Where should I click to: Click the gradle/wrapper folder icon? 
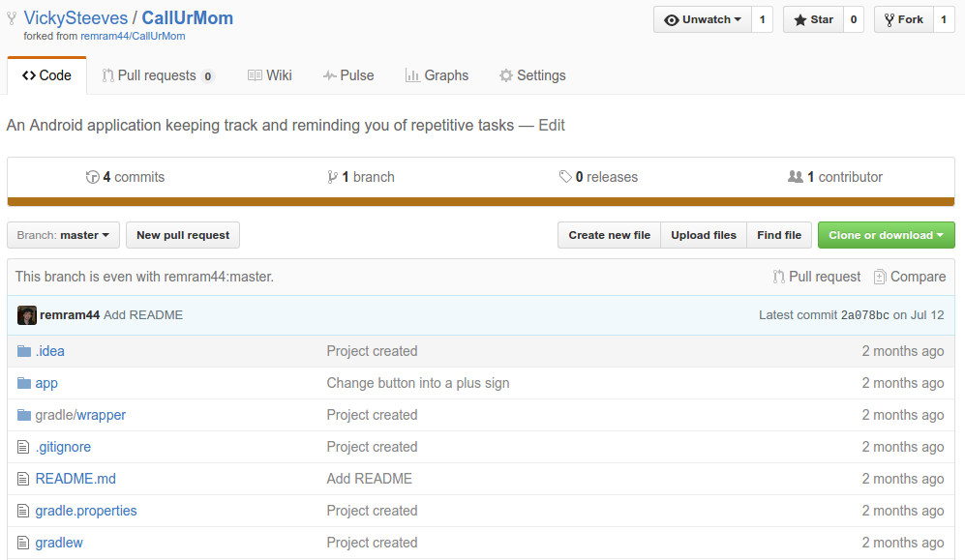(24, 415)
